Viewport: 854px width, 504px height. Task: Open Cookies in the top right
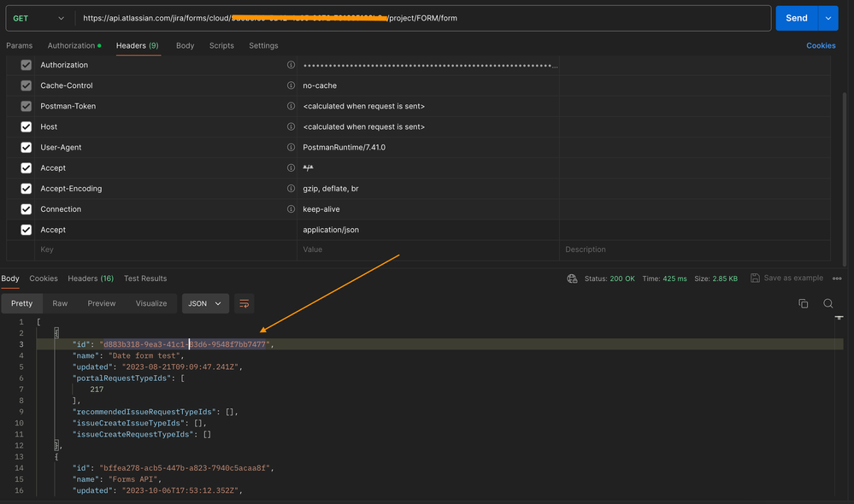[x=820, y=45]
